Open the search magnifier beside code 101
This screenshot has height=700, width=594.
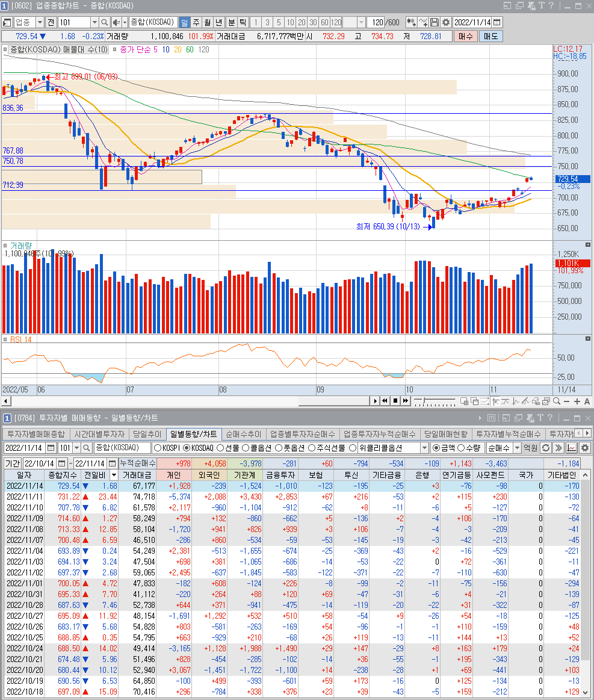point(105,22)
